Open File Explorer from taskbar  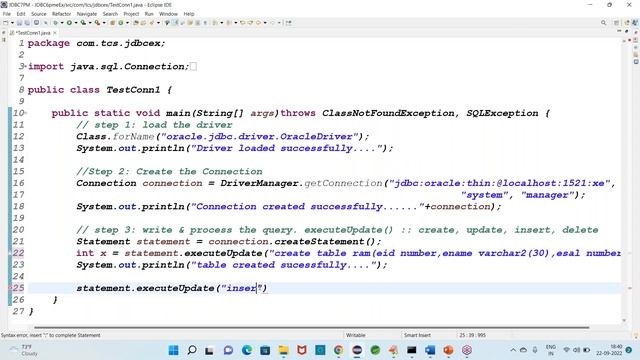click(x=283, y=350)
